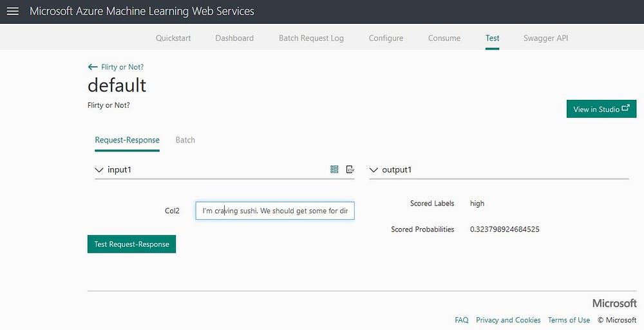644x330 pixels.
Task: Click the CSV view icon in input1
Action: (350, 170)
